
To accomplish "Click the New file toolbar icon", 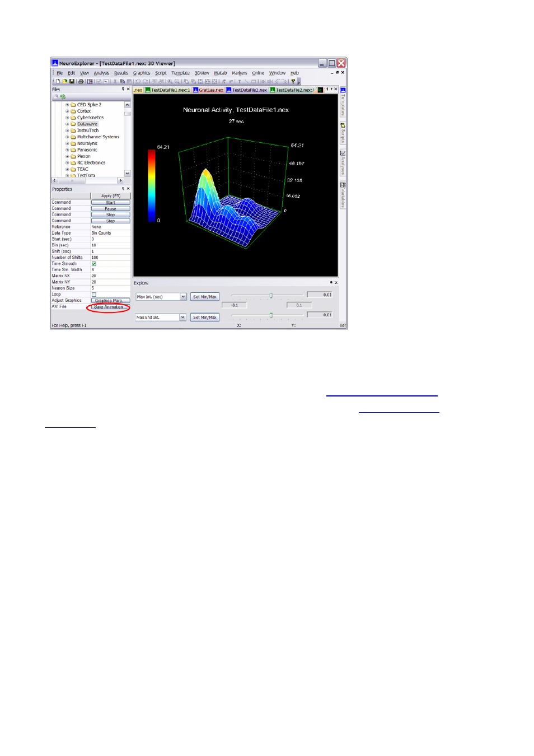I will pyautogui.click(x=58, y=81).
